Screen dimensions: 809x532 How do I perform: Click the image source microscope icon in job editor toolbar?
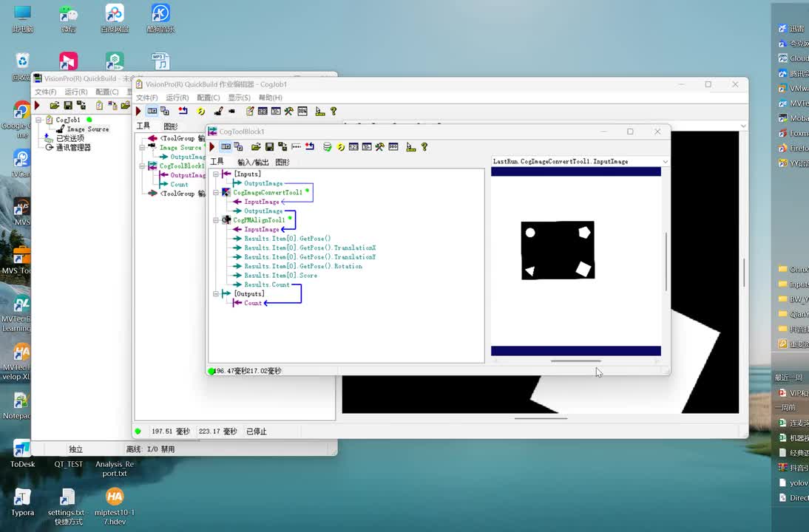pyautogui.click(x=218, y=112)
